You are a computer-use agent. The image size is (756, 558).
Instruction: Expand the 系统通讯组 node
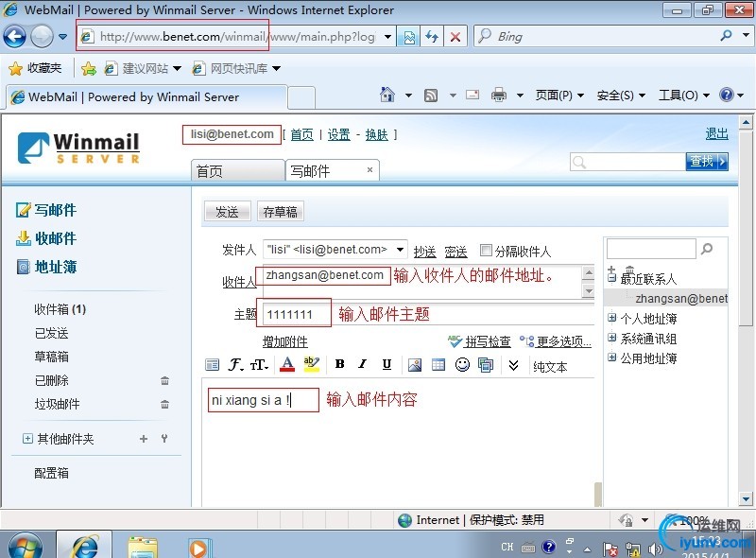(611, 338)
